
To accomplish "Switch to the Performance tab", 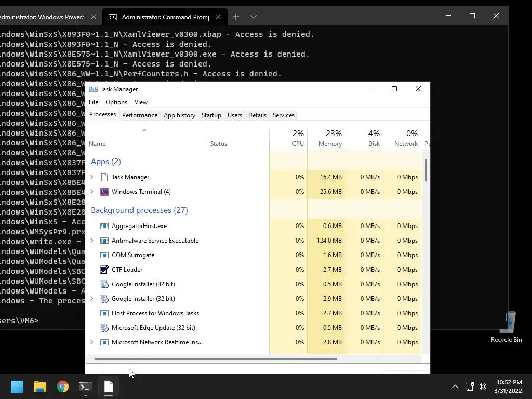I will 140,115.
